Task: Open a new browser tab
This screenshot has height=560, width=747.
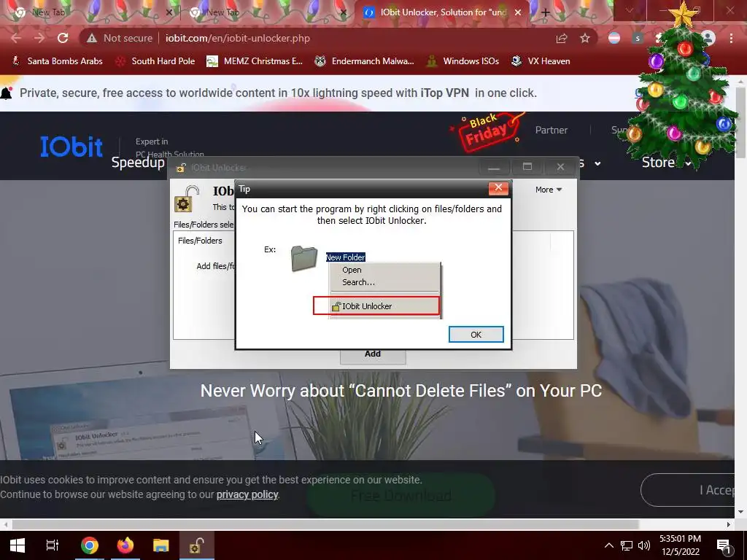Action: [x=546, y=12]
